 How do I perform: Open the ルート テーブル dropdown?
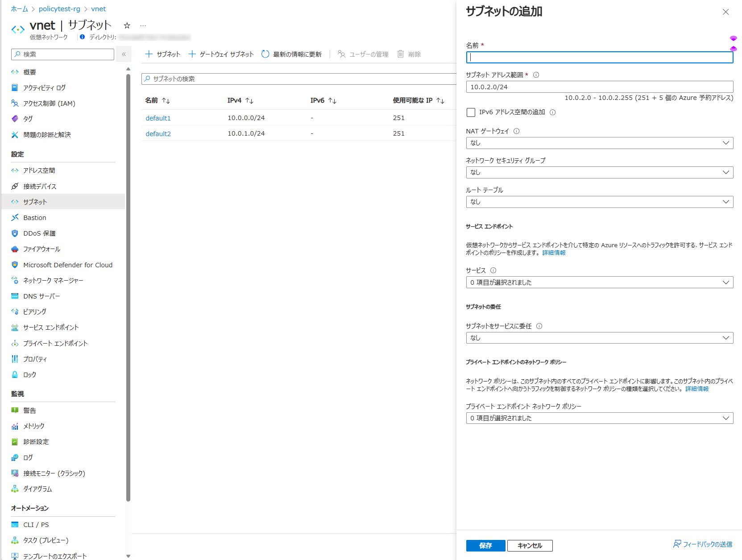tap(600, 202)
